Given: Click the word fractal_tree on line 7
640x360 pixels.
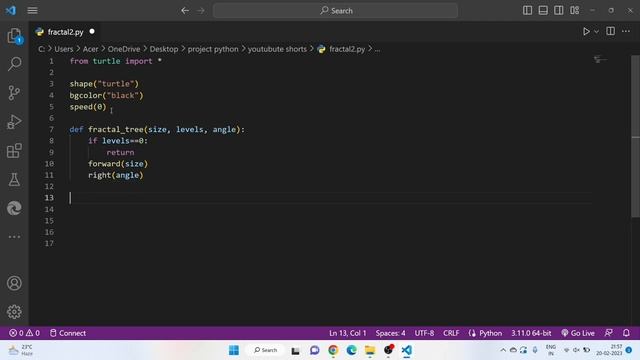Looking at the screenshot, I should (116, 129).
